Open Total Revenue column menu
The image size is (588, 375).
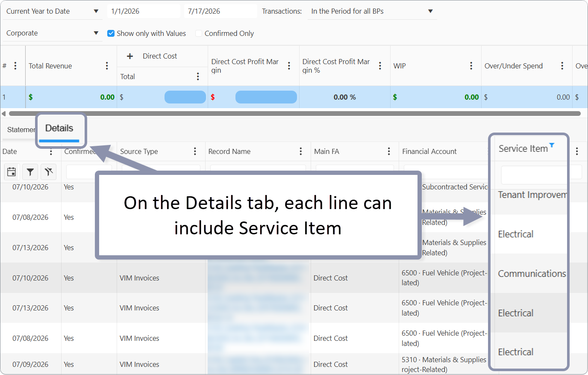point(107,65)
